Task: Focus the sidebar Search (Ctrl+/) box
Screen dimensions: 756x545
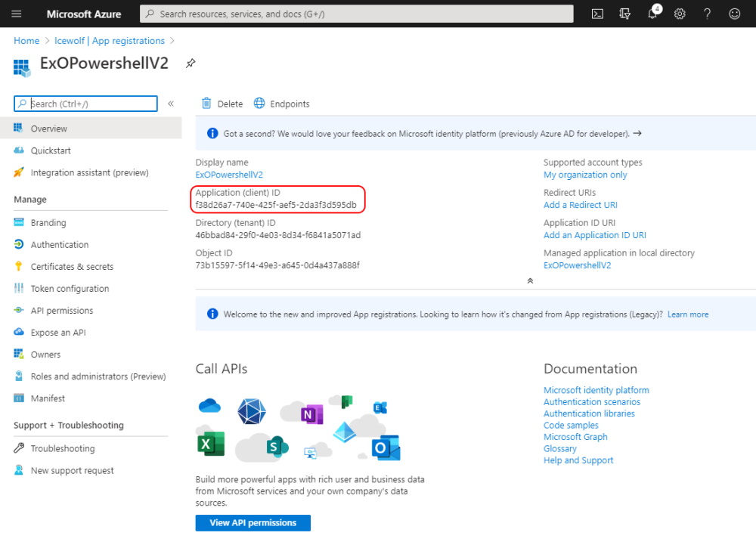Action: [x=86, y=104]
